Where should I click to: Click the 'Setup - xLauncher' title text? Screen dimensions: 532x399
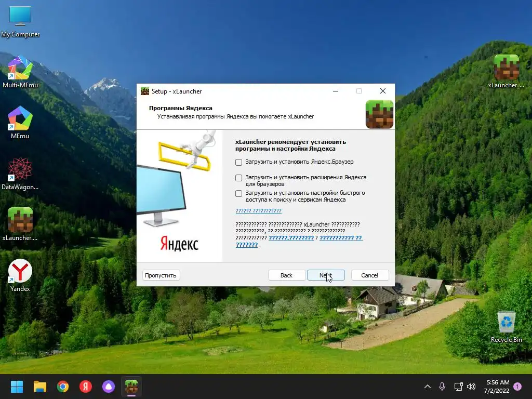(x=177, y=91)
